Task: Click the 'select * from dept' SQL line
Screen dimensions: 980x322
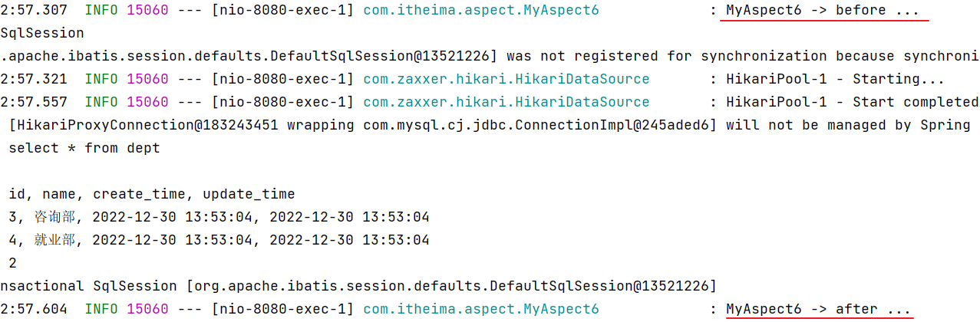Action: 84,148
